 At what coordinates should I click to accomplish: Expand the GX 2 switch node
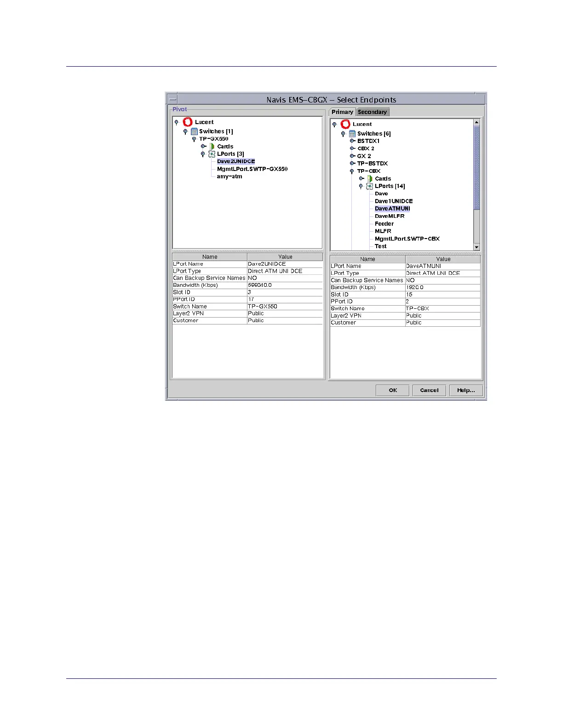point(352,156)
